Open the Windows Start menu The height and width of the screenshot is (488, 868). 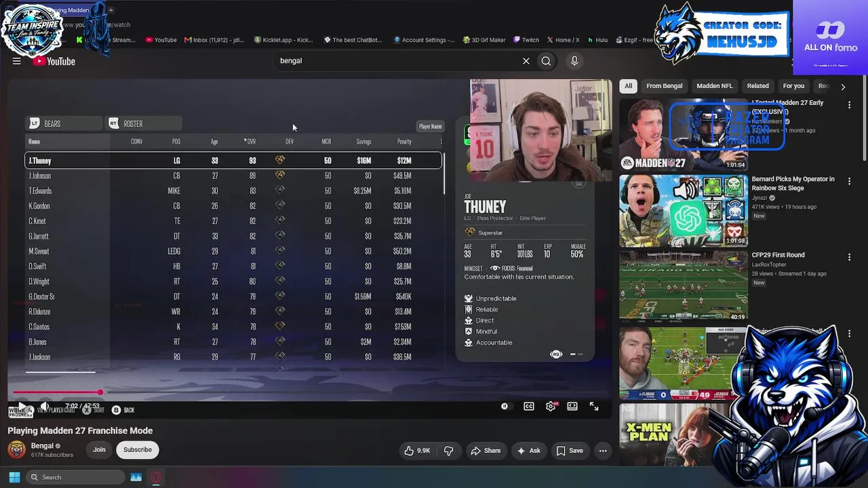tap(14, 477)
